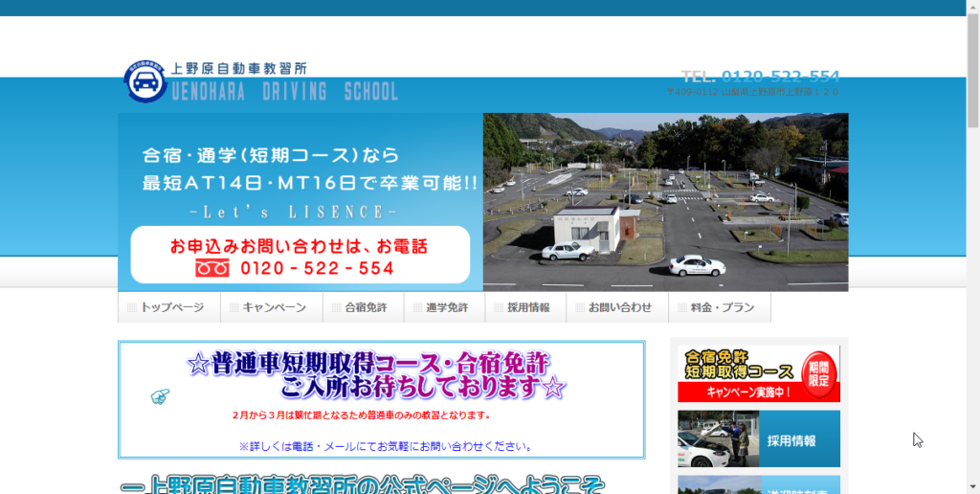Go to the 合宿免許 menu page
The width and height of the screenshot is (980, 494).
click(364, 307)
